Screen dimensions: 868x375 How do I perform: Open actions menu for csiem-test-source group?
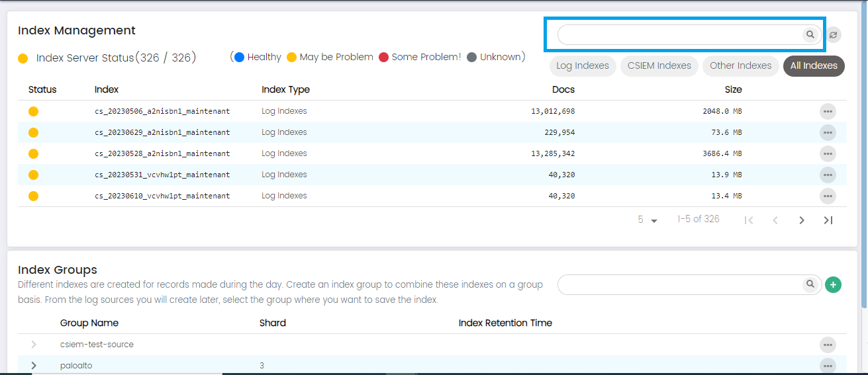[828, 345]
